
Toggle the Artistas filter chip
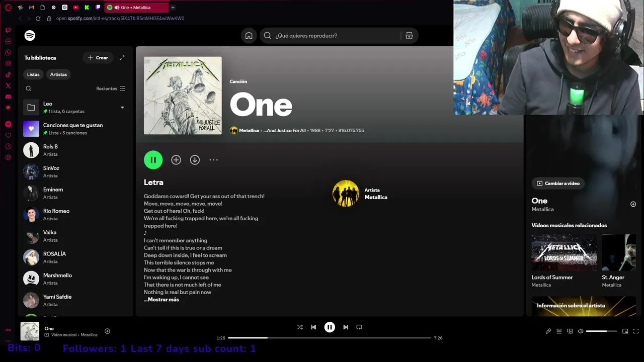coord(58,74)
